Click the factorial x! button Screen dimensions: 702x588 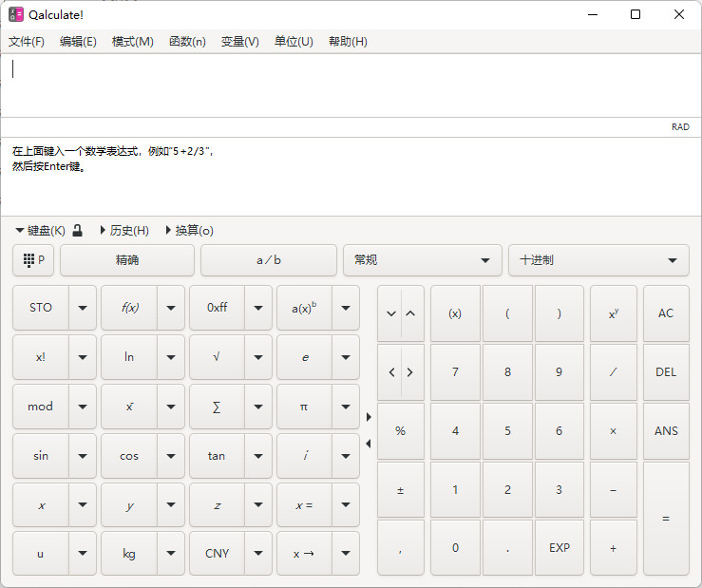41,357
